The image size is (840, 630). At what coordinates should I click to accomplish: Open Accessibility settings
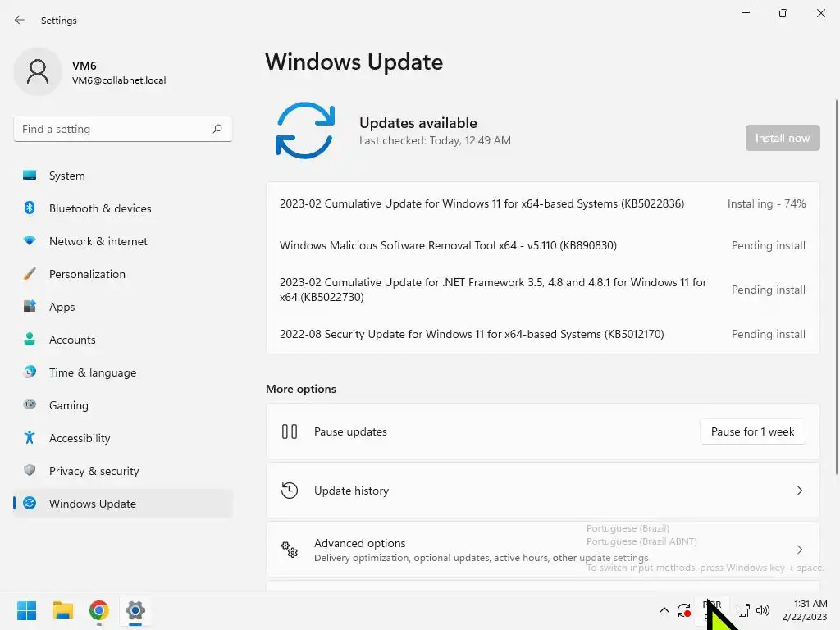tap(123, 438)
